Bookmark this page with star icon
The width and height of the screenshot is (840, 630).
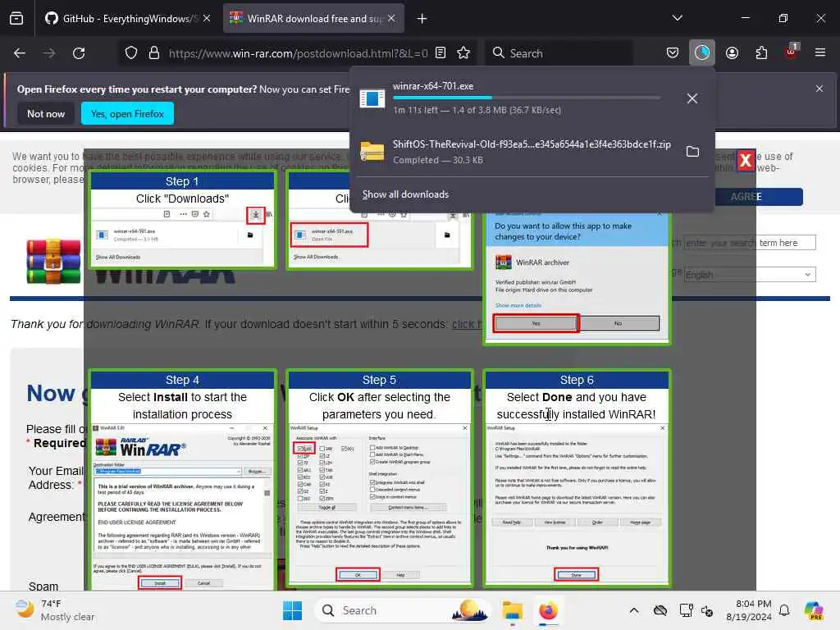pos(463,53)
